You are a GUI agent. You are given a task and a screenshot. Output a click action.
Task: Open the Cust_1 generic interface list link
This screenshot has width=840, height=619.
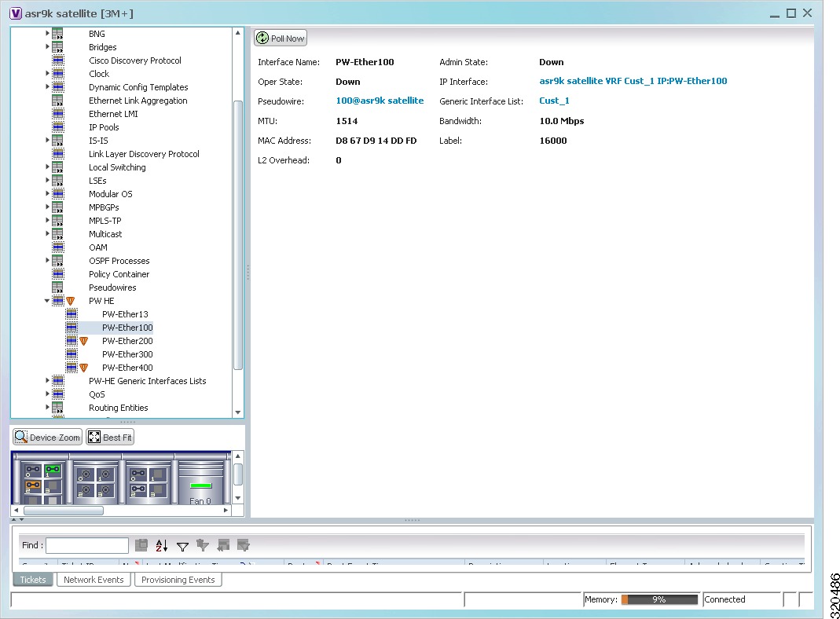point(555,101)
